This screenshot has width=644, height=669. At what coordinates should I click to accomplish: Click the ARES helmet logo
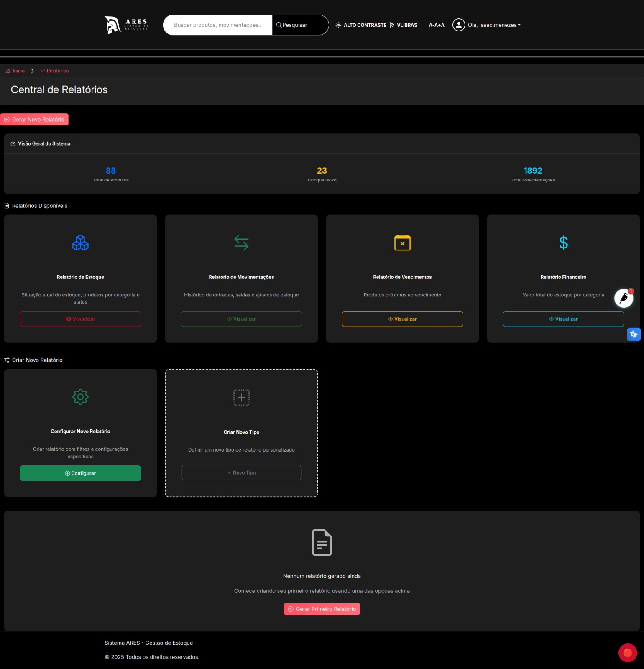(126, 25)
